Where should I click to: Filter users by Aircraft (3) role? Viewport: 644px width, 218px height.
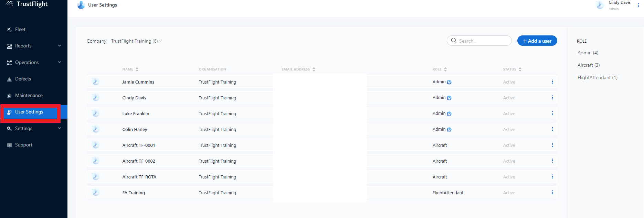588,65
